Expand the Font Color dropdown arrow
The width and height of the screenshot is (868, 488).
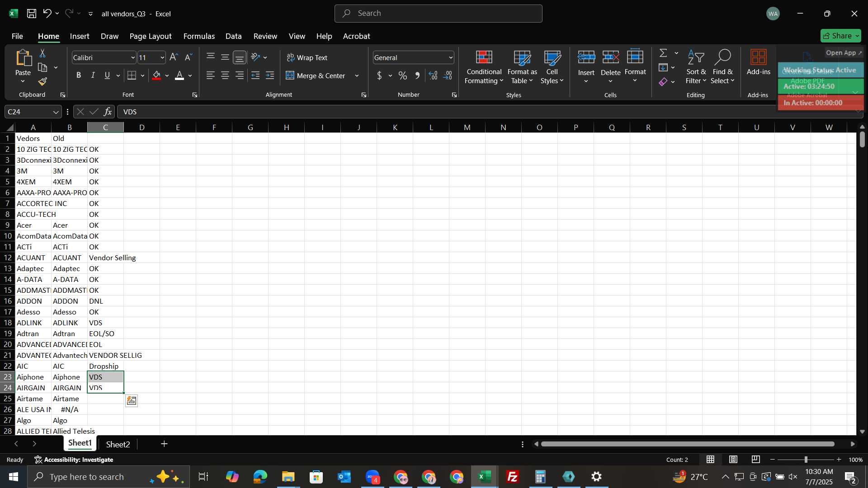point(190,76)
